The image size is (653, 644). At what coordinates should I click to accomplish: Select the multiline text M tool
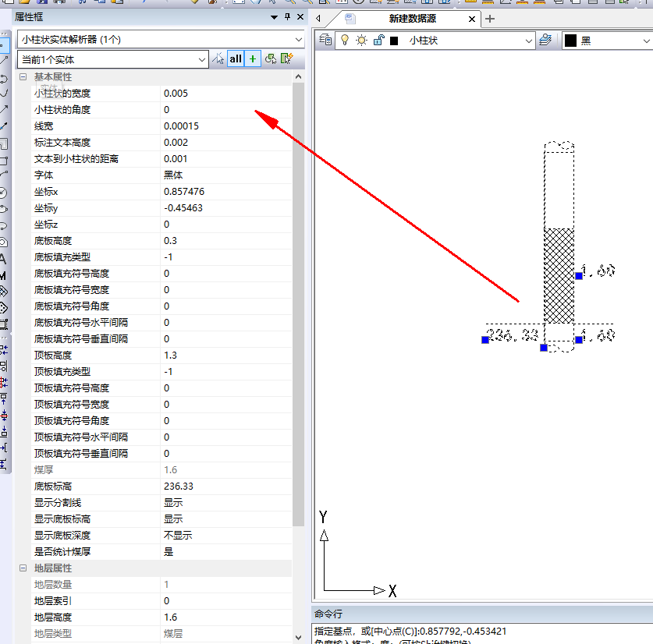tap(3, 275)
